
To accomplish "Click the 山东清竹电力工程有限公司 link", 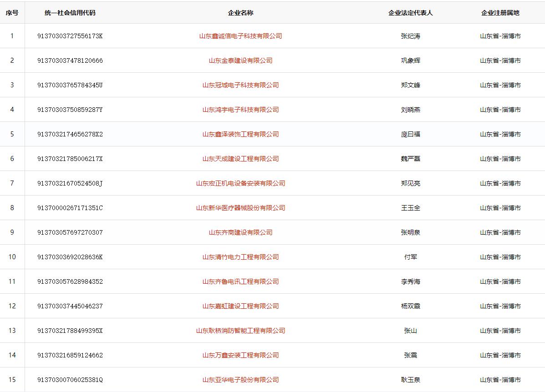I will pyautogui.click(x=240, y=257).
